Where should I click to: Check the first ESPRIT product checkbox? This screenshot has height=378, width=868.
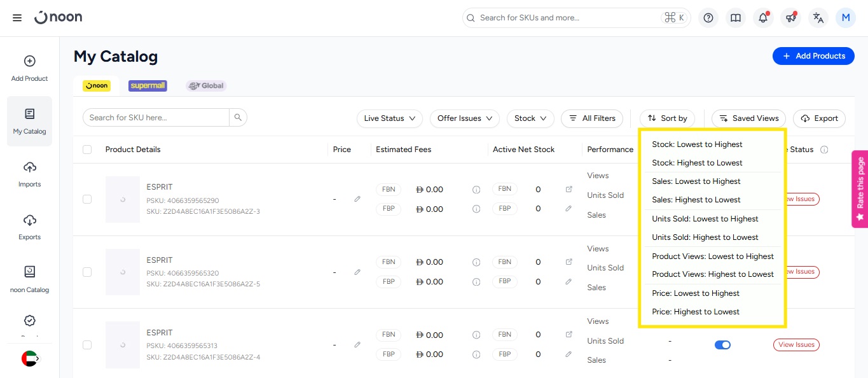(87, 199)
